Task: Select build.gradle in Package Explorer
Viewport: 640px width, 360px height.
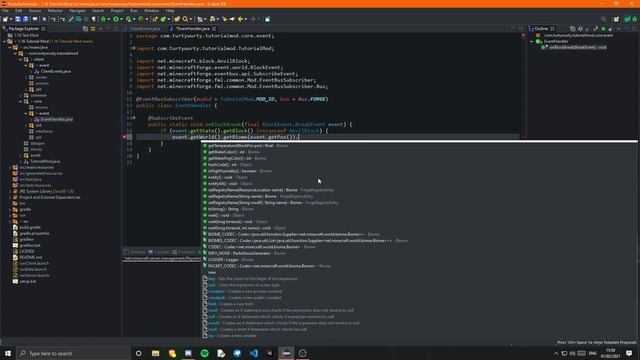Action: [x=30, y=227]
